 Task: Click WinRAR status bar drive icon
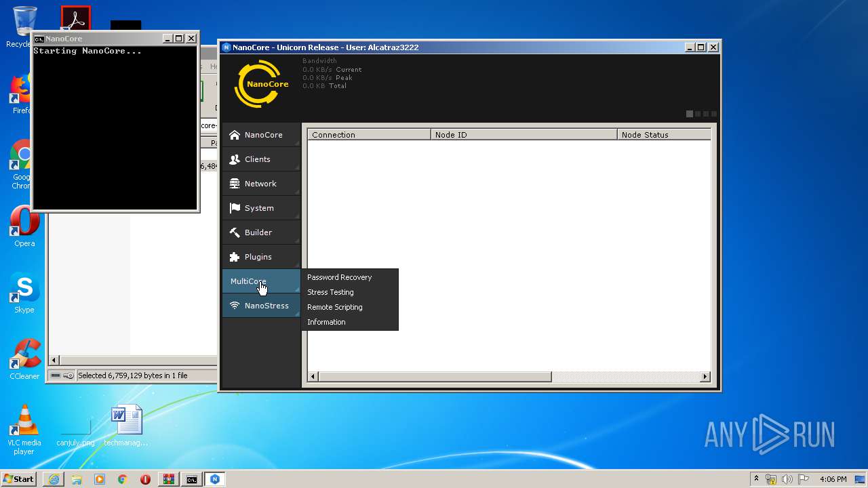tap(56, 375)
